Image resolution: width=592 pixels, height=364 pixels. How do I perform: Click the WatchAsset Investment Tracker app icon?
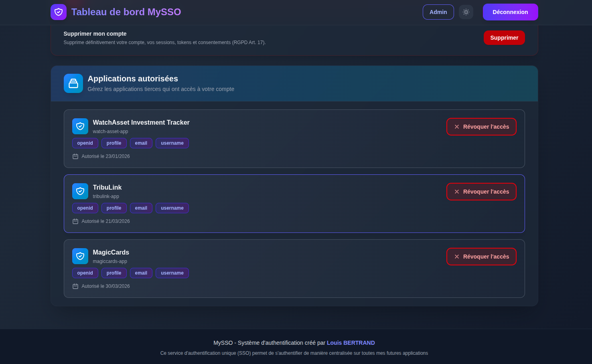(80, 126)
